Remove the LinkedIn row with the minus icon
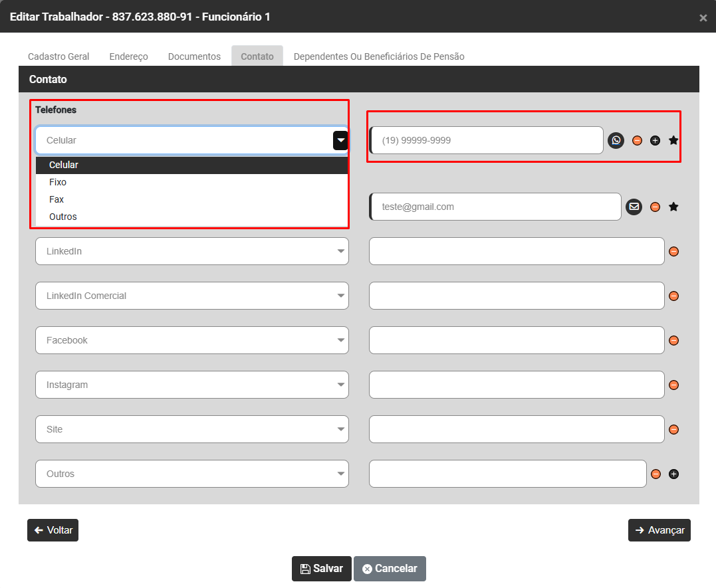The height and width of the screenshot is (588, 716). pyautogui.click(x=673, y=252)
